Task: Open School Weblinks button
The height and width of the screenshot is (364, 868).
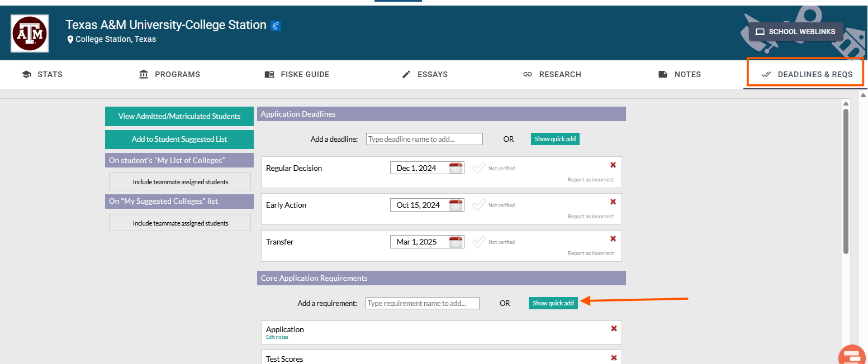Action: (796, 31)
